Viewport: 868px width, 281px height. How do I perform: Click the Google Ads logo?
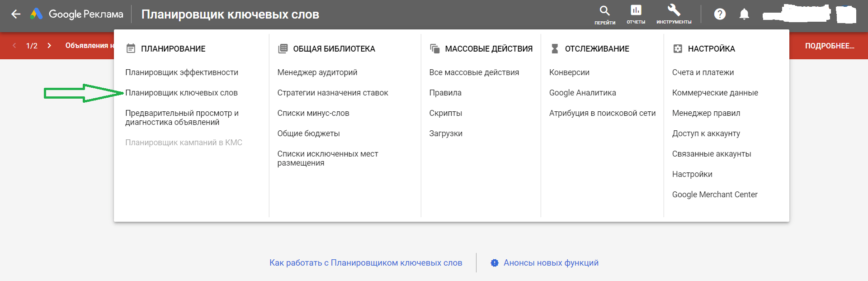[x=37, y=14]
